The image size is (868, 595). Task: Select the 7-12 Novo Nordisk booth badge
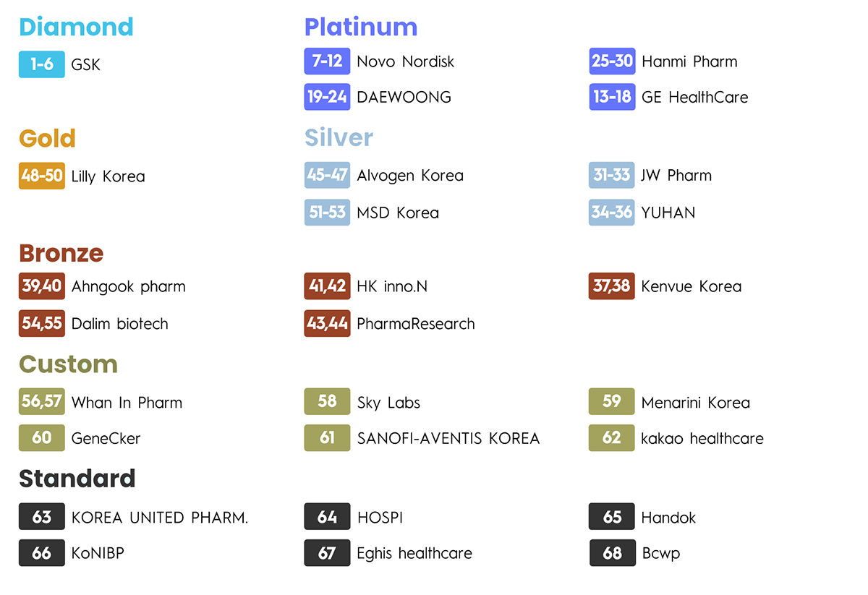(x=327, y=61)
